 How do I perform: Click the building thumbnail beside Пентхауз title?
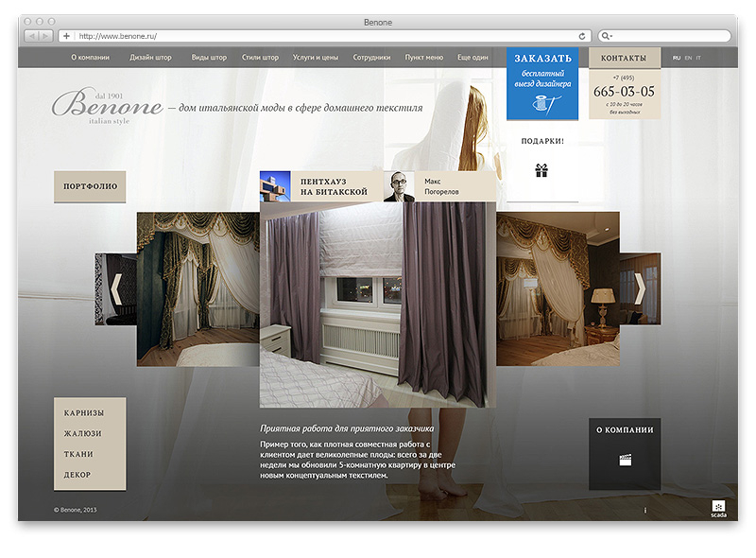coord(275,186)
